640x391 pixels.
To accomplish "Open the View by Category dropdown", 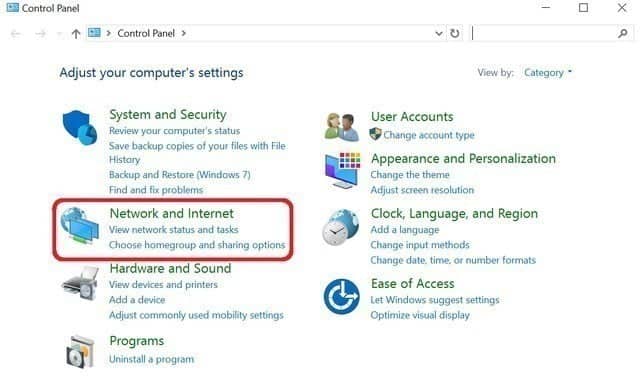I will tap(548, 73).
